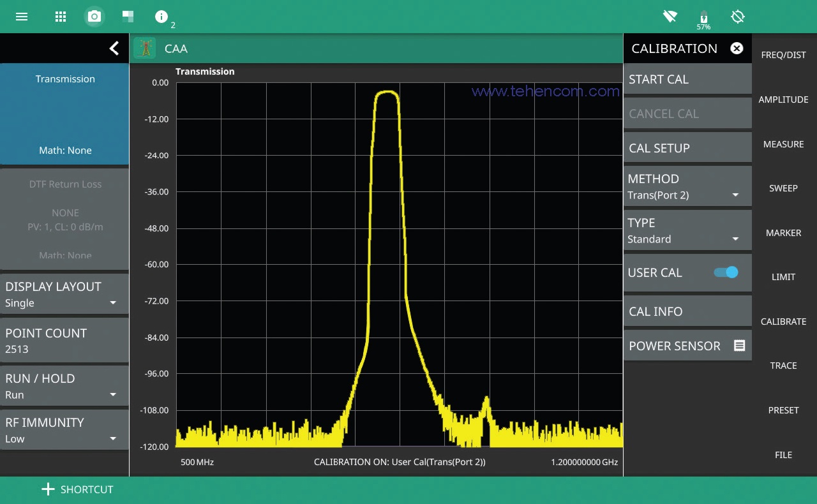Screen dimensions: 817x504
Task: Open the FREQ/DIST menu
Action: pos(784,55)
